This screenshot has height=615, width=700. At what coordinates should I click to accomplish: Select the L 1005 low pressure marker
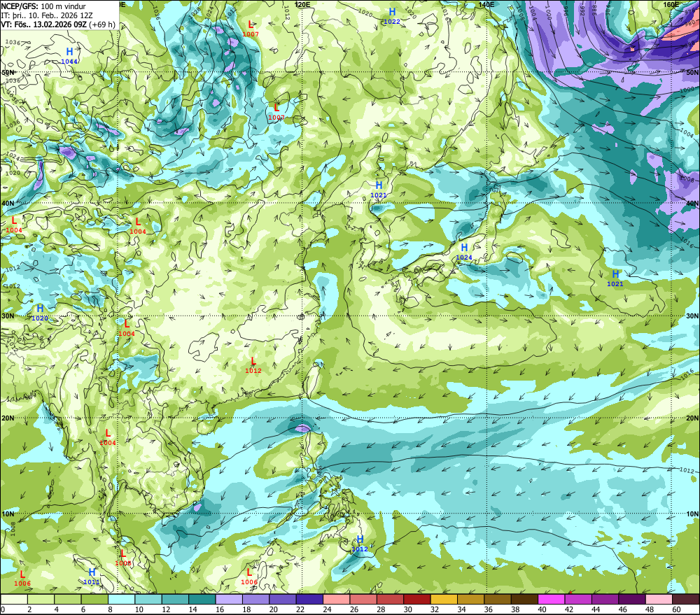pos(123,558)
